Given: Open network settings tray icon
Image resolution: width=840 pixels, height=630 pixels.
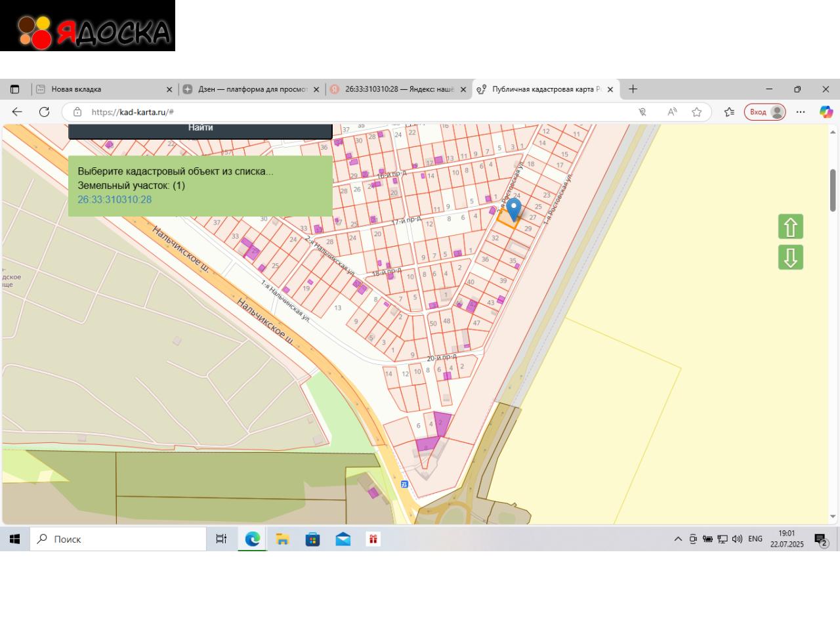Looking at the screenshot, I should [723, 539].
